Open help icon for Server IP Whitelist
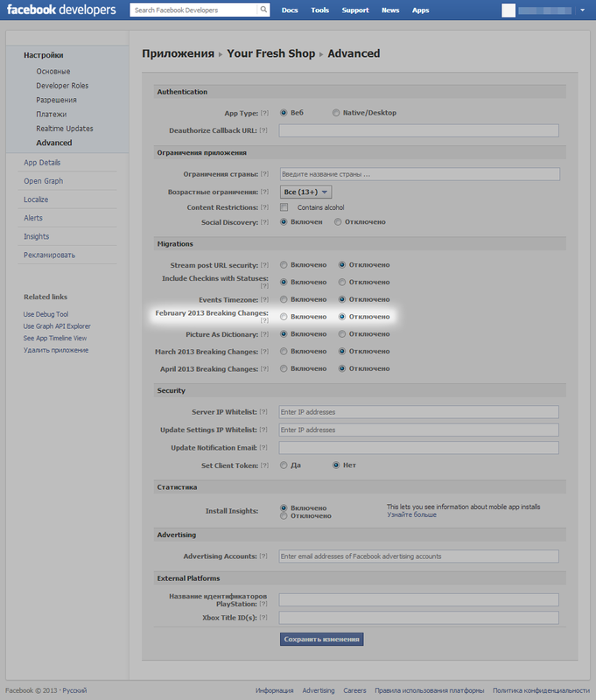596x700 pixels. 263,412
